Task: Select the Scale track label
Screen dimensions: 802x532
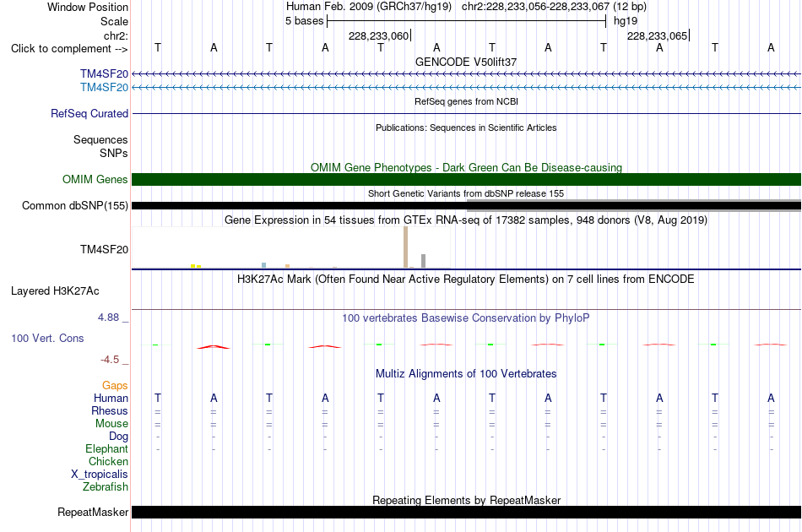Action: pyautogui.click(x=114, y=21)
